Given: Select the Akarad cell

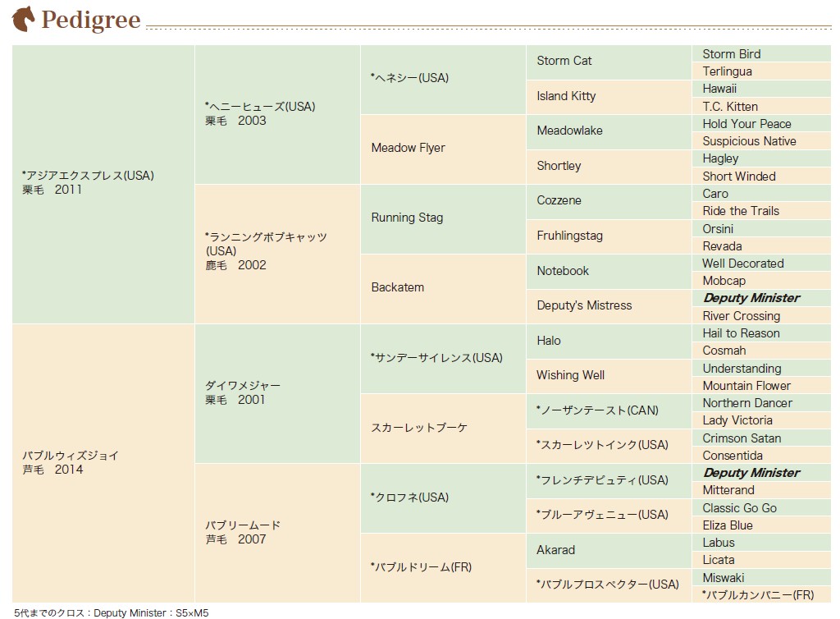Looking at the screenshot, I should [x=609, y=550].
